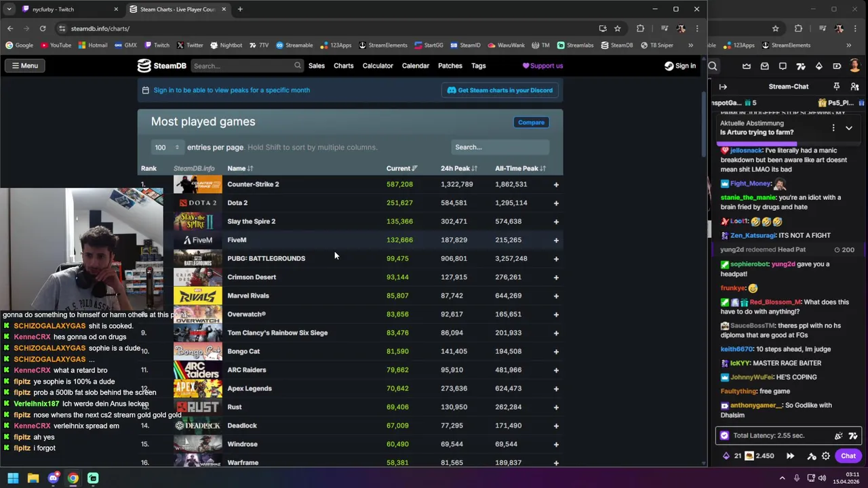Click the Marvel Rivals thumbnail image
This screenshot has height=488, width=868.
click(197, 296)
